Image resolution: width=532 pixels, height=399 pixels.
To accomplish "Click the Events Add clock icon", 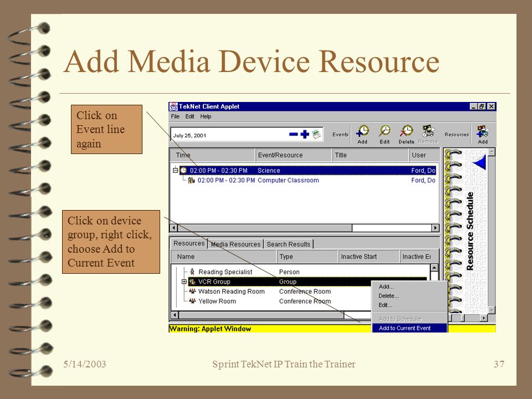I will pos(362,131).
